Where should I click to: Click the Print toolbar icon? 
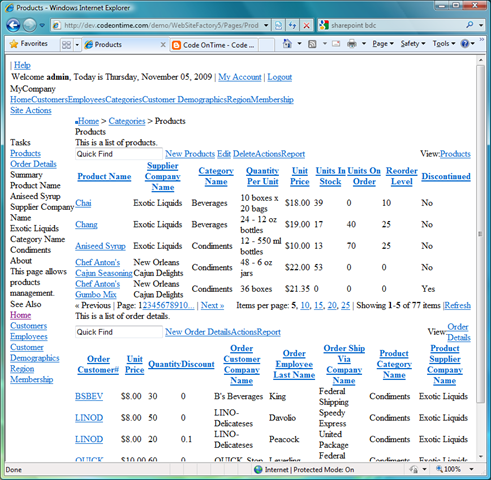click(352, 44)
